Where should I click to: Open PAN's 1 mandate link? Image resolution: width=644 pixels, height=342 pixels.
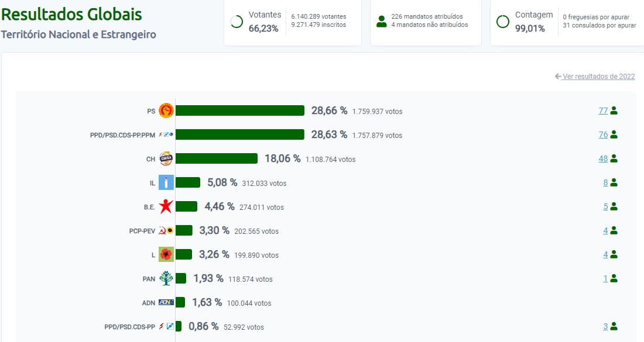[605, 278]
